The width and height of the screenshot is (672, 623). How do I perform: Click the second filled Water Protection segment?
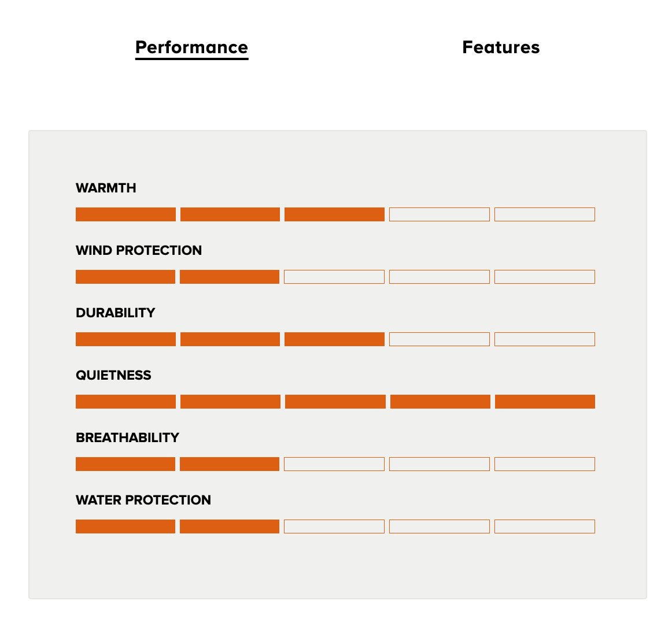pos(230,527)
